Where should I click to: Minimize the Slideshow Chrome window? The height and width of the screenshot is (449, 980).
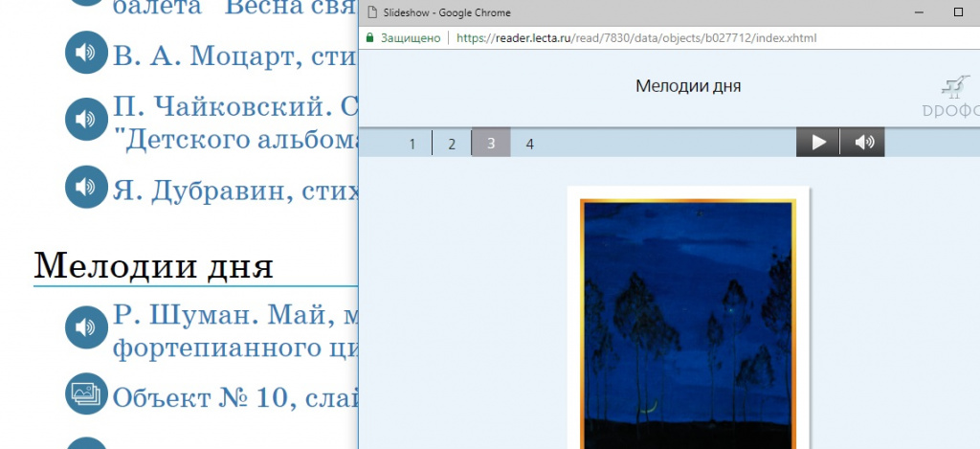point(919,12)
